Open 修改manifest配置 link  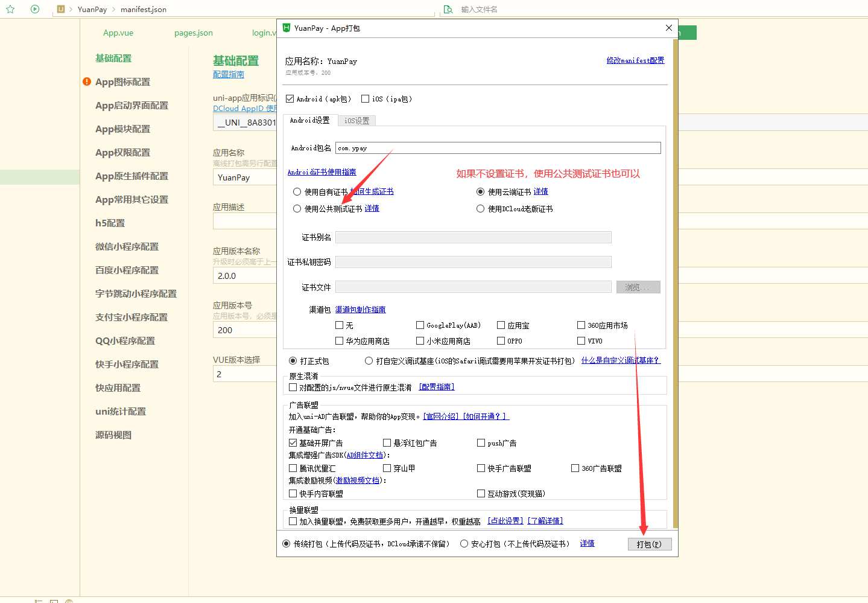(x=635, y=60)
